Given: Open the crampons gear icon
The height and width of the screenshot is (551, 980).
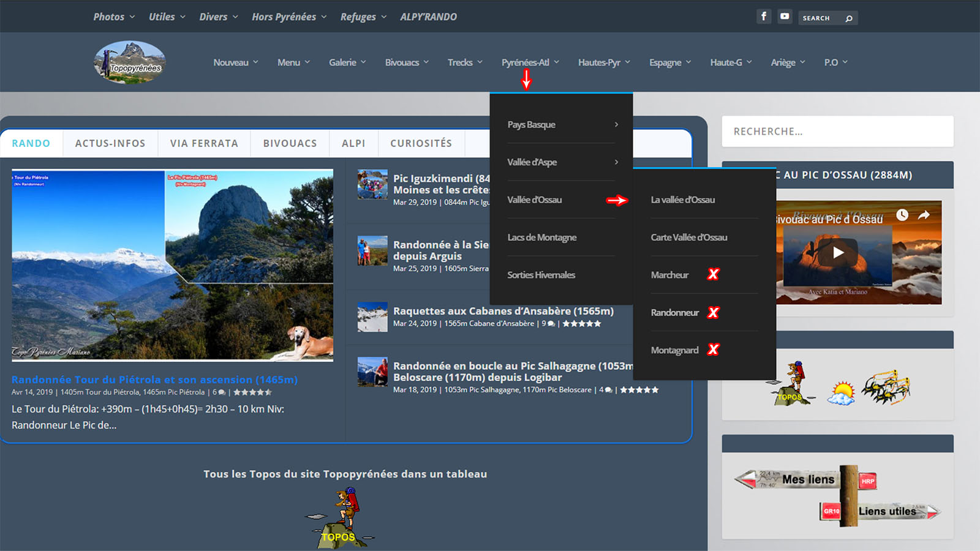Looking at the screenshot, I should (x=886, y=387).
